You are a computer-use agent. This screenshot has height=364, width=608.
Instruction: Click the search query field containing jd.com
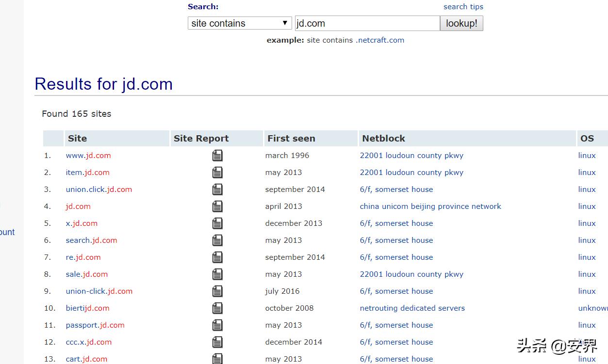pyautogui.click(x=367, y=23)
